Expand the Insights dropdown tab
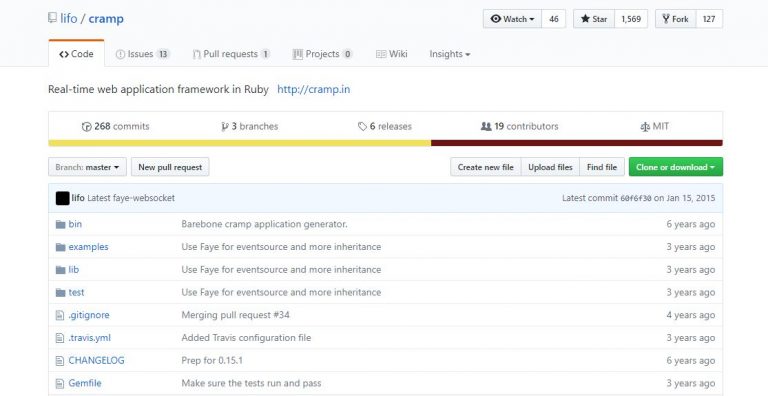This screenshot has width=768, height=396. [450, 54]
